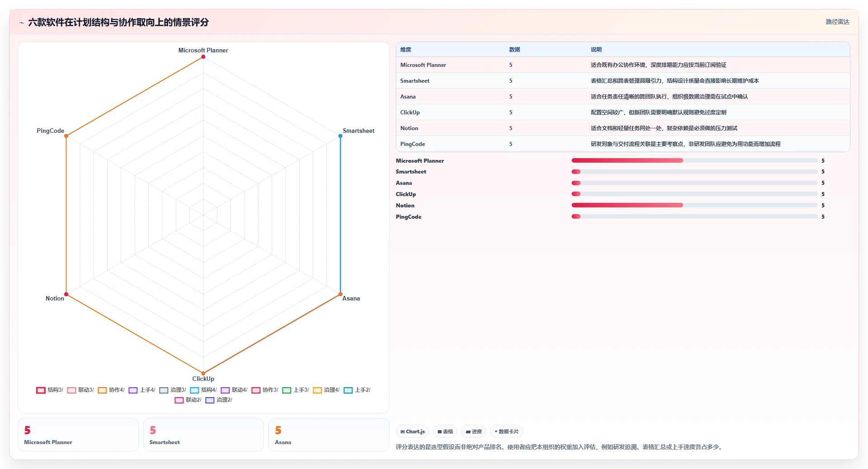The height and width of the screenshot is (469, 868).
Task: Toggle the 联动4/ legend series
Action: pos(234,390)
